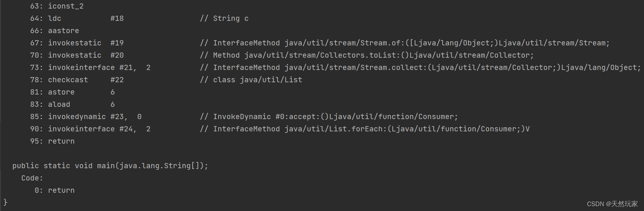This screenshot has width=644, height=211.
Task: Click the "// String c" comment
Action: click(224, 19)
